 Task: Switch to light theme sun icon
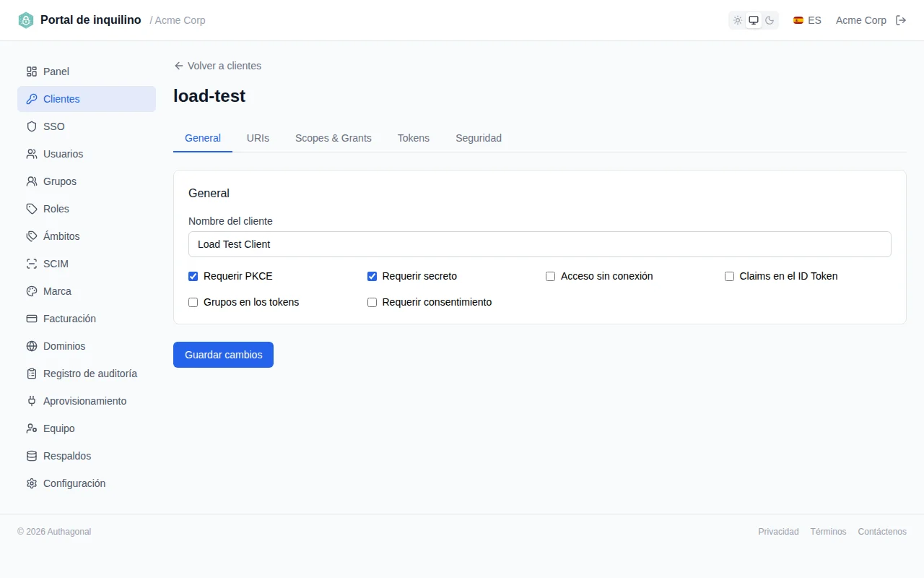point(738,20)
